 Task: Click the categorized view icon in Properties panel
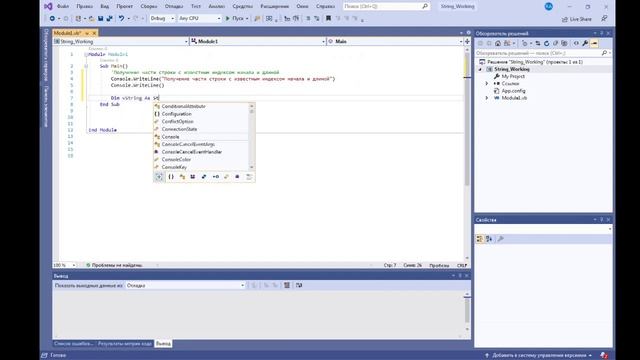(x=480, y=239)
